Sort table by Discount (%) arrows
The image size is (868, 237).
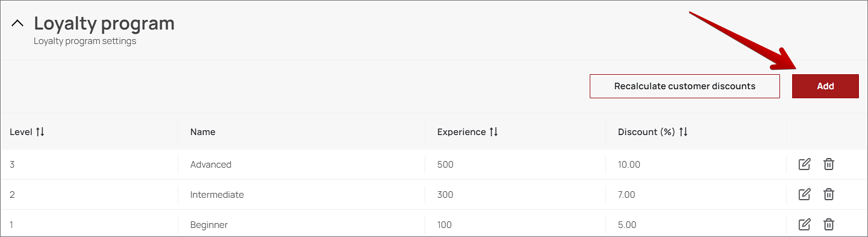[x=683, y=131]
